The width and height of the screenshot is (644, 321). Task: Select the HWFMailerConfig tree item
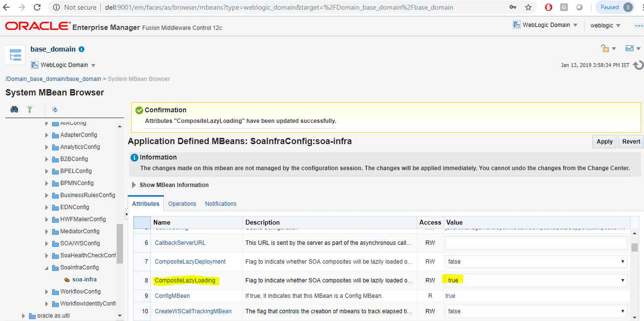pyautogui.click(x=83, y=219)
